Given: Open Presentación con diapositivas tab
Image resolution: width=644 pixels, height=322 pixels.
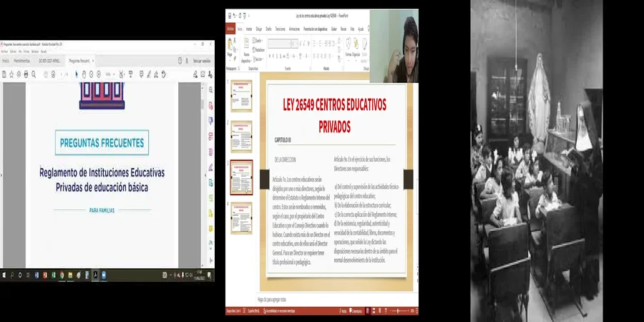Looking at the screenshot, I should click(316, 29).
